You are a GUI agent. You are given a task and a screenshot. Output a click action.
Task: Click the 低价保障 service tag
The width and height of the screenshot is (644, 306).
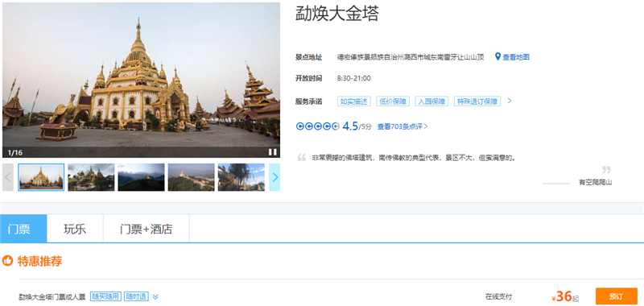pos(393,101)
